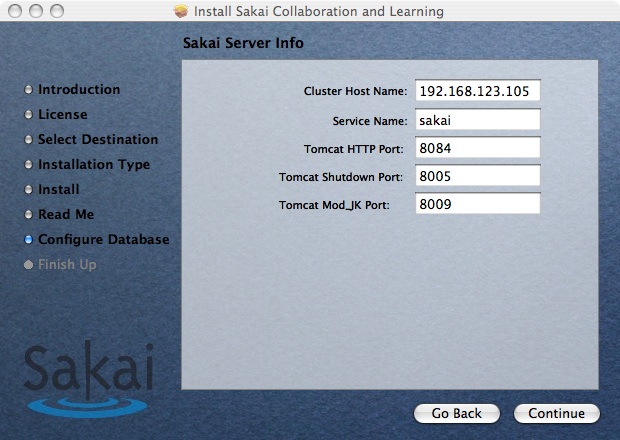Screen dimensions: 620x440
Task: Click the greyed-out Finish Up step bullet
Action: coord(28,265)
